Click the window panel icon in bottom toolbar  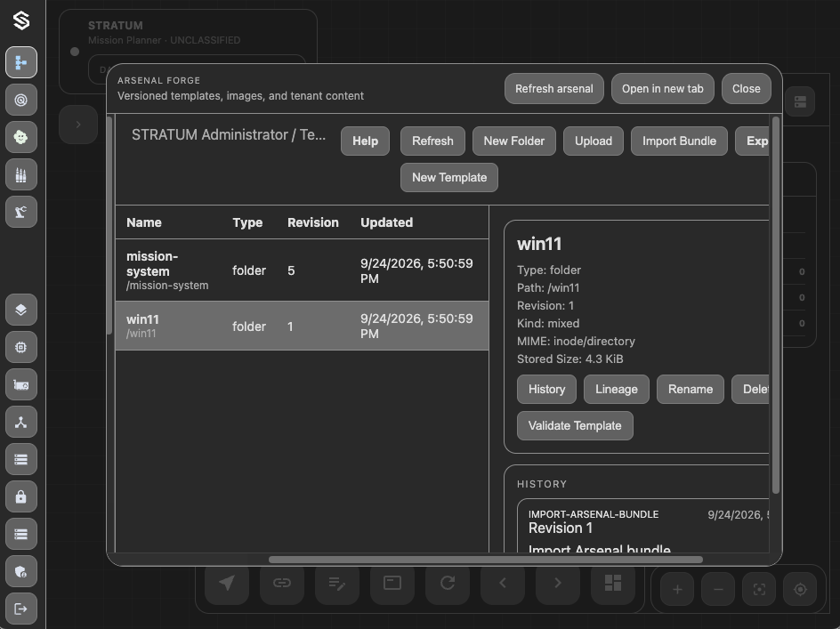tap(392, 583)
